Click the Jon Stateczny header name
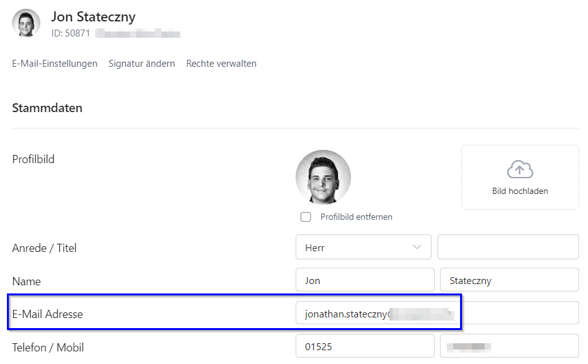 coord(93,17)
